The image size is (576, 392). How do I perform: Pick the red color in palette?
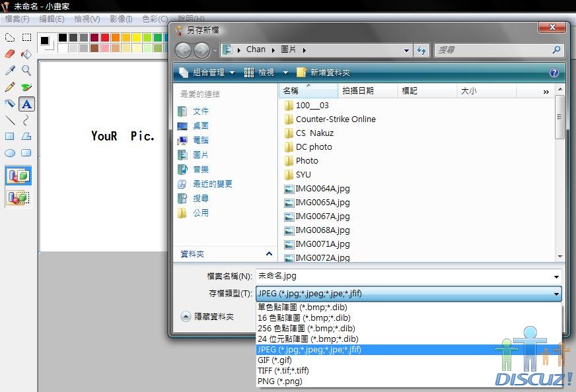[x=105, y=38]
